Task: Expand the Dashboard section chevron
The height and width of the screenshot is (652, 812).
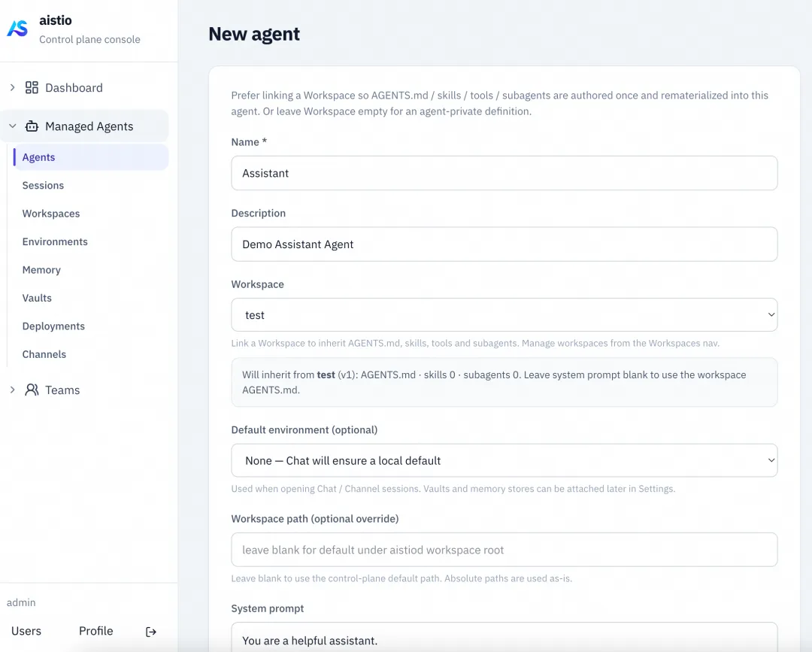Action: 13,87
